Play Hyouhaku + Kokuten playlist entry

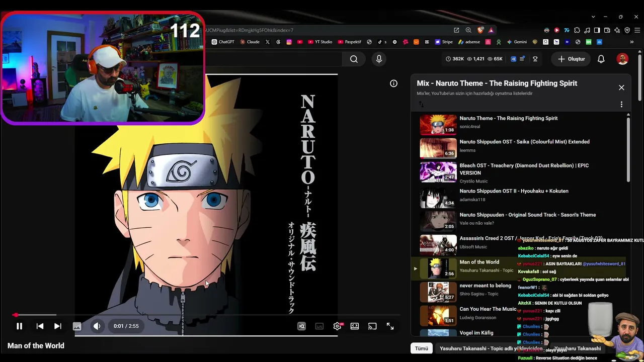[514, 191]
